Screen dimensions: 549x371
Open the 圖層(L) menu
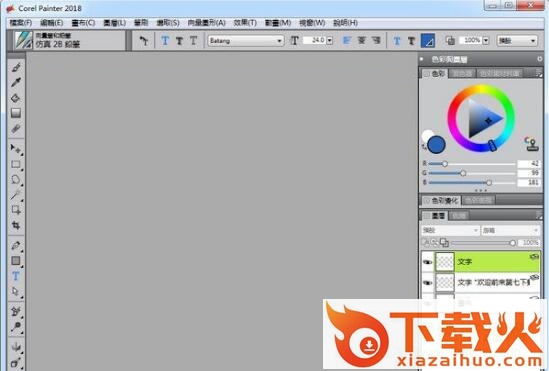pyautogui.click(x=114, y=23)
